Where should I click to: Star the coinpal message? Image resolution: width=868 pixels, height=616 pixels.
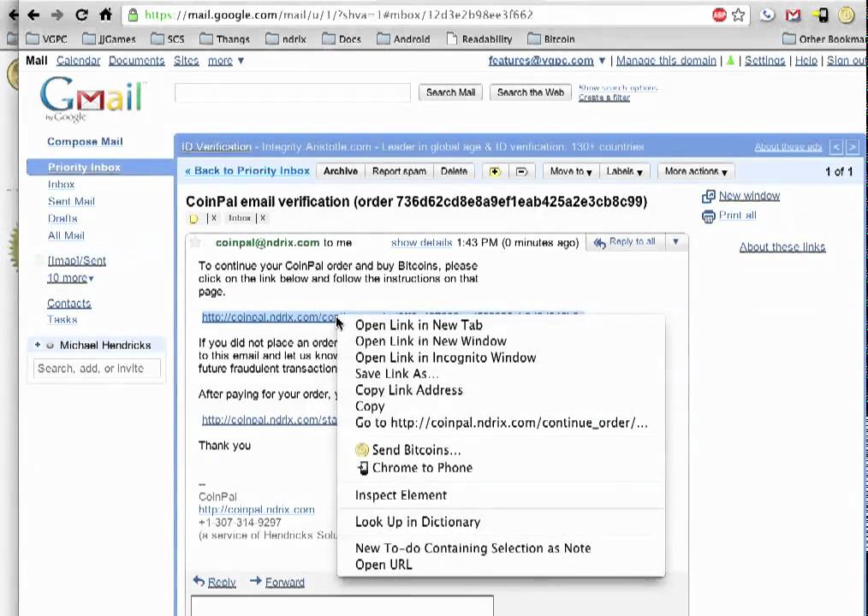[195, 242]
